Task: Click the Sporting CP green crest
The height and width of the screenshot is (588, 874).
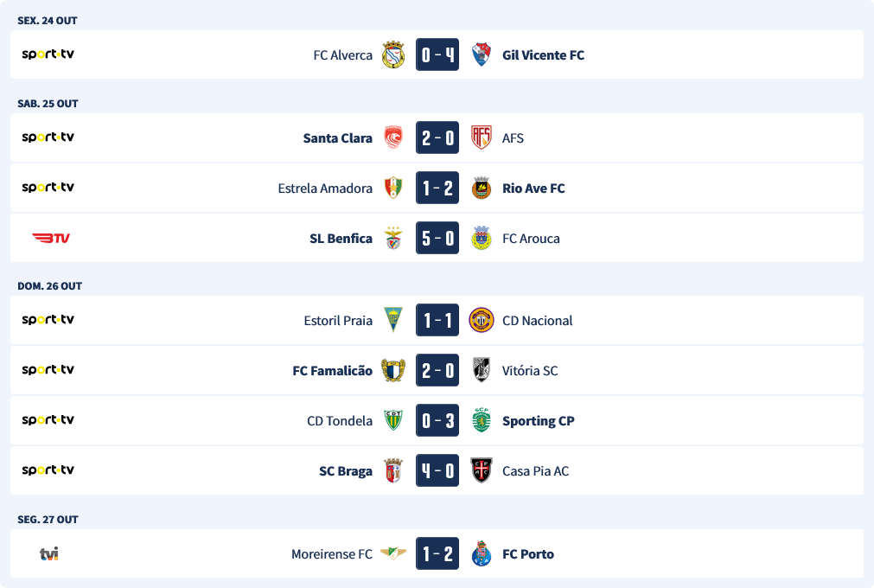Action: 482,421
